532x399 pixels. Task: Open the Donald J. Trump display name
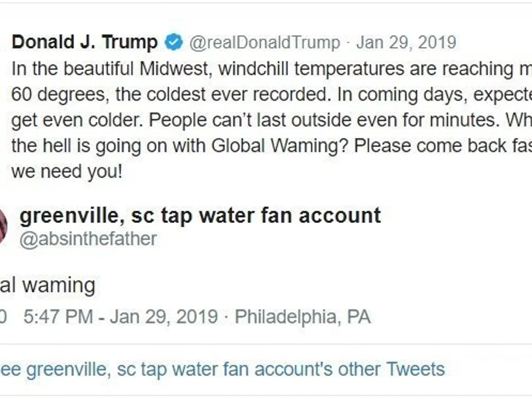pyautogui.click(x=84, y=43)
